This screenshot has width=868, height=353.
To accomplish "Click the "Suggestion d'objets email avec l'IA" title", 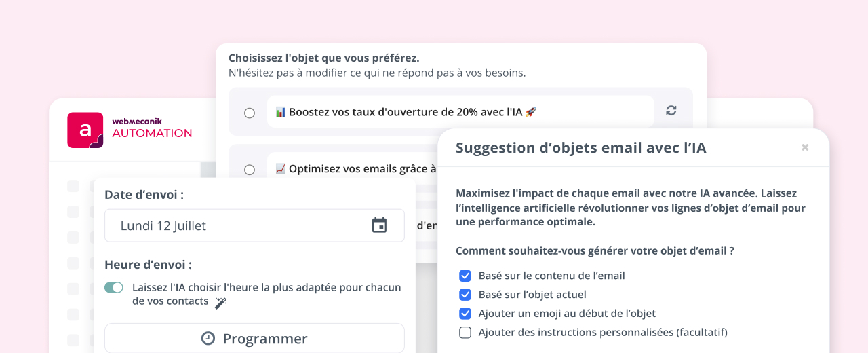I will click(x=580, y=148).
